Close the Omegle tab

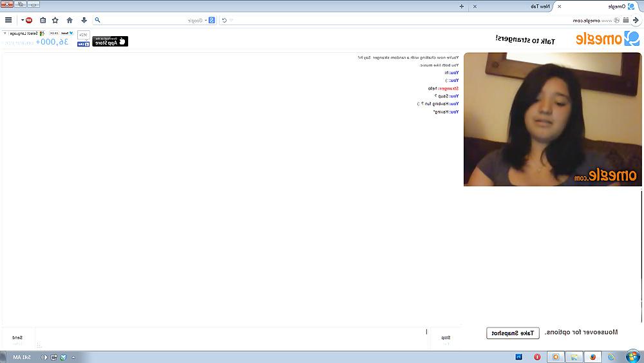coord(560,6)
